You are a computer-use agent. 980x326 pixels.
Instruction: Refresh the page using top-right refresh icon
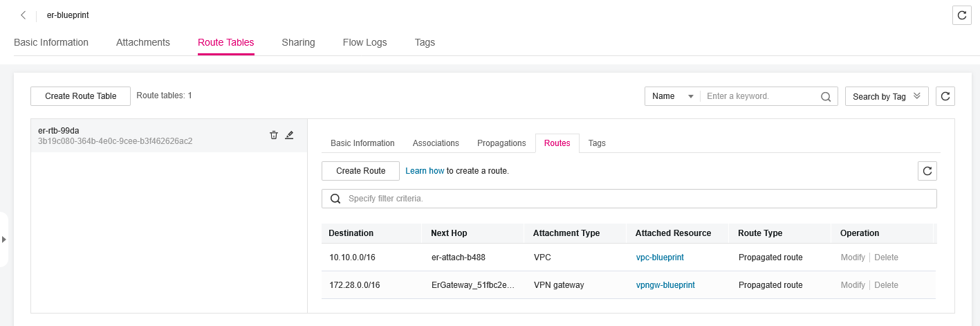961,15
